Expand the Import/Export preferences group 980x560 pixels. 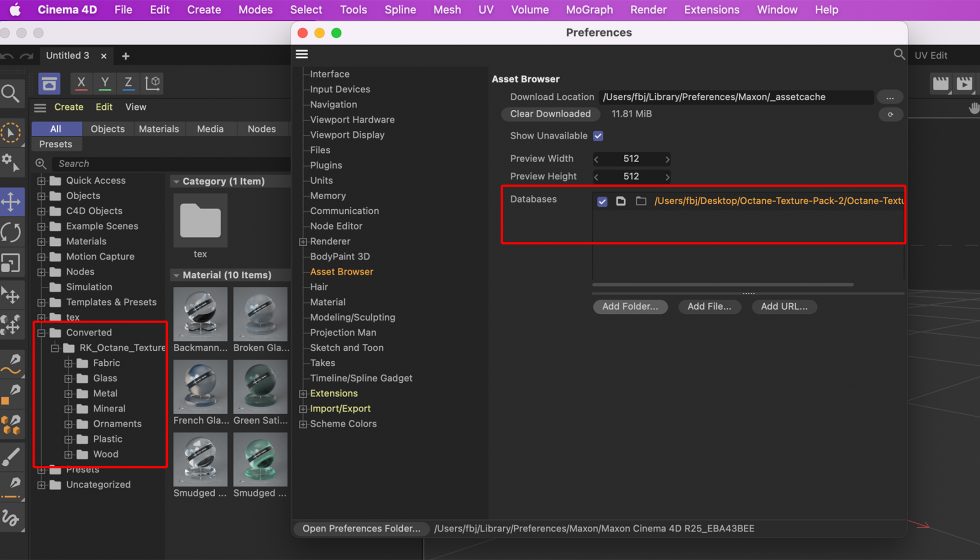point(303,409)
